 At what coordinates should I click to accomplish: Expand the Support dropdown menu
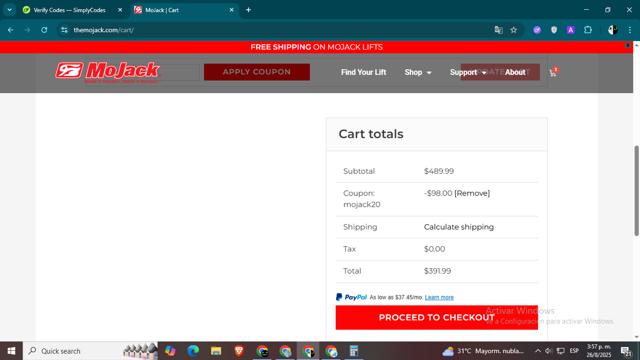(x=468, y=72)
